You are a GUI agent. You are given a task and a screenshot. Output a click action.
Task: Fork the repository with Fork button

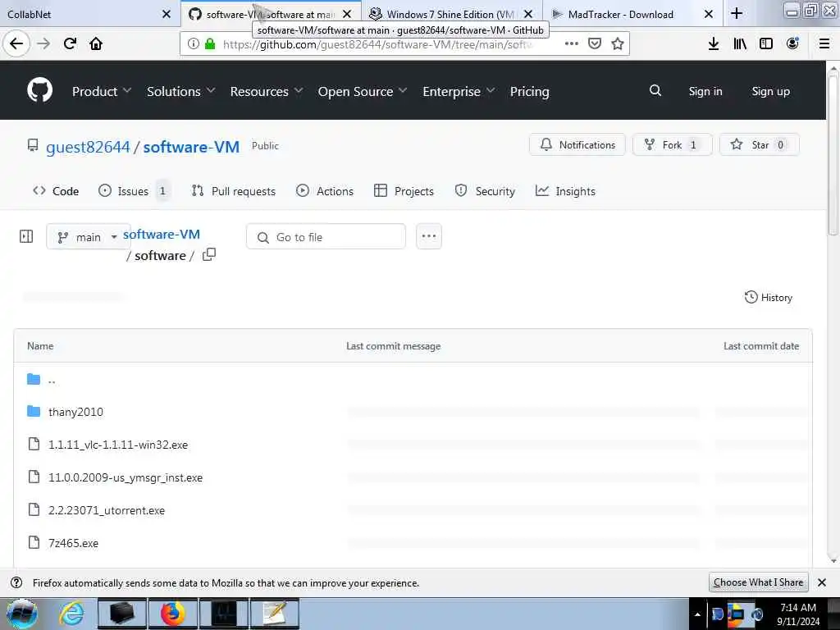(x=673, y=144)
